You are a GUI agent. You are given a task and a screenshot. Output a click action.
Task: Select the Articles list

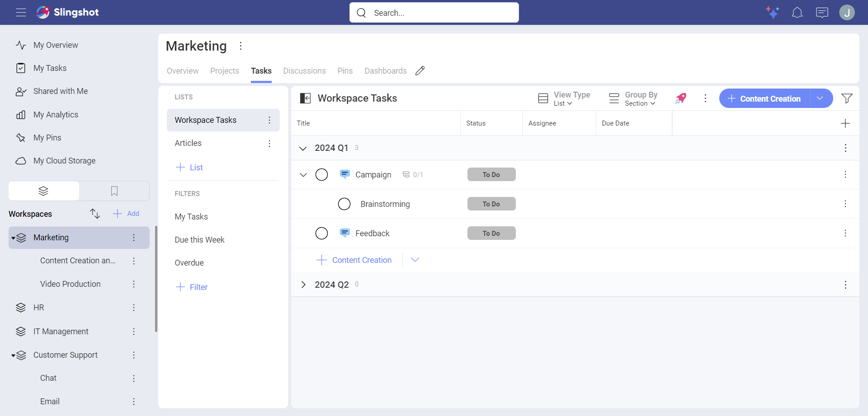[x=188, y=143]
